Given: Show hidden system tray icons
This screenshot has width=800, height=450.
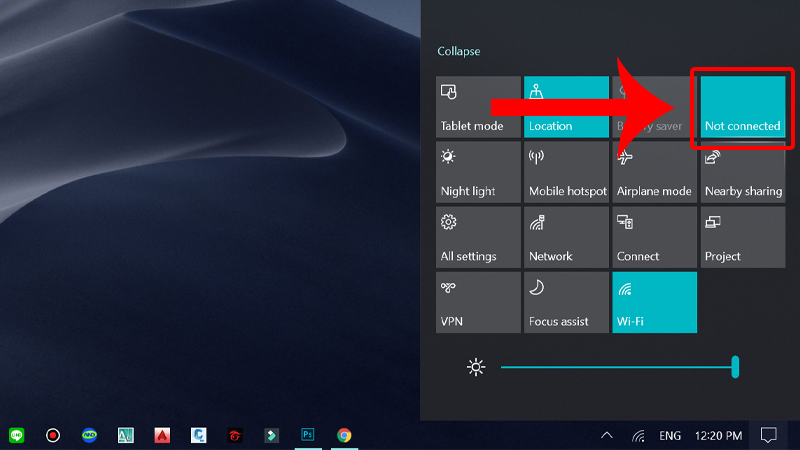Looking at the screenshot, I should click(607, 435).
